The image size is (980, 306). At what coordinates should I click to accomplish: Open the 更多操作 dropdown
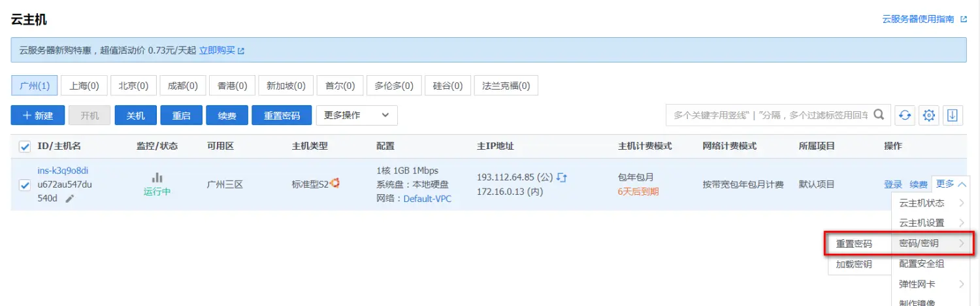(x=357, y=115)
